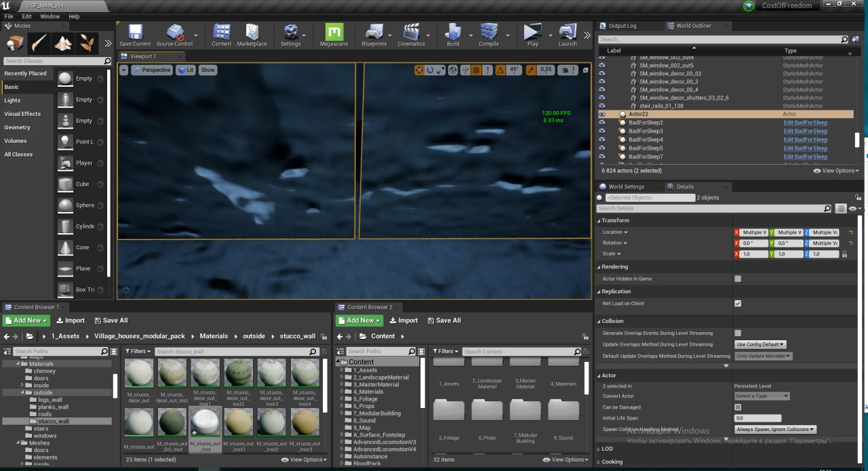Click Save All in Content Browser 1
The height and width of the screenshot is (471, 868).
[111, 321]
